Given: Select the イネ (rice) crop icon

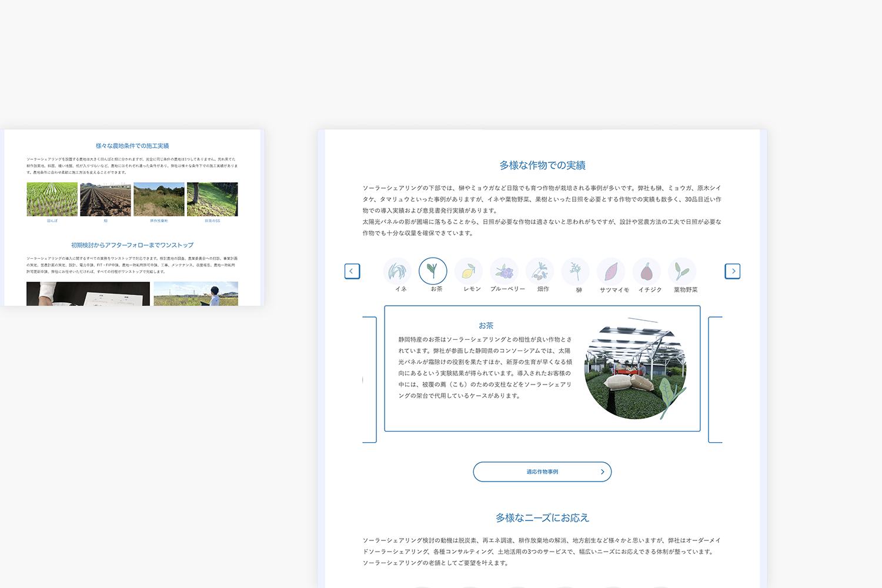Looking at the screenshot, I should click(x=398, y=271).
